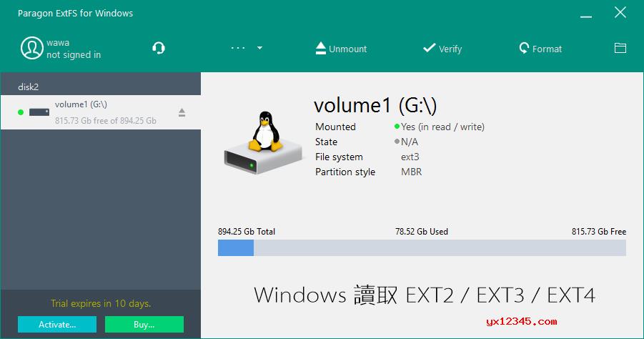Click the disk usage bar

point(422,247)
